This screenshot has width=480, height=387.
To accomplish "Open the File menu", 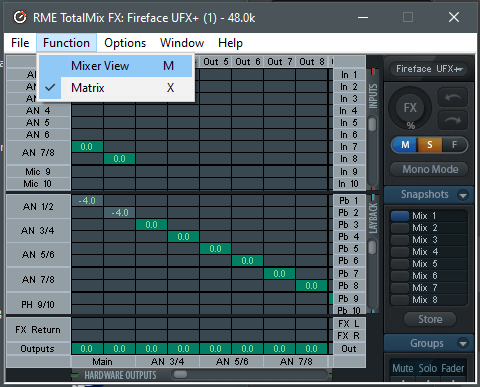I will pos(20,43).
